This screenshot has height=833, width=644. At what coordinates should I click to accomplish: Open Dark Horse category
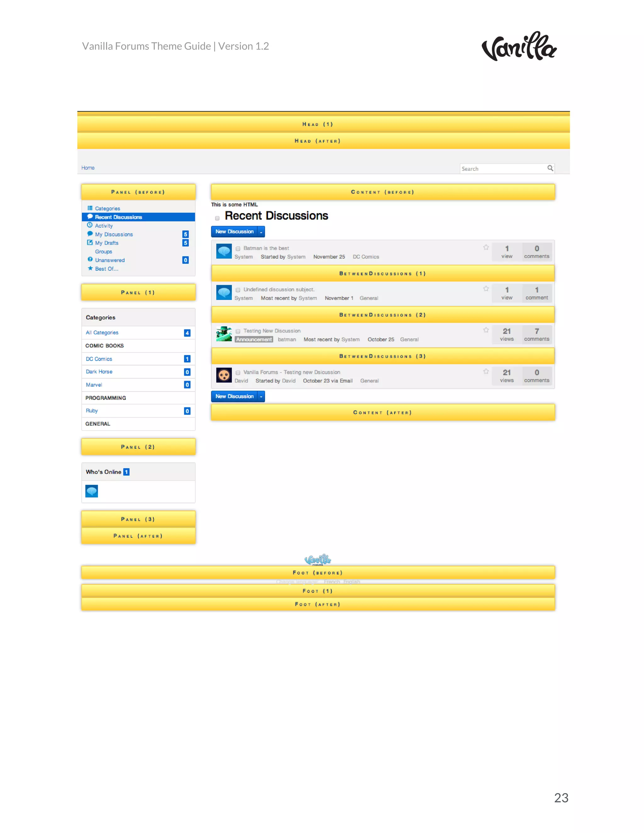click(x=99, y=372)
